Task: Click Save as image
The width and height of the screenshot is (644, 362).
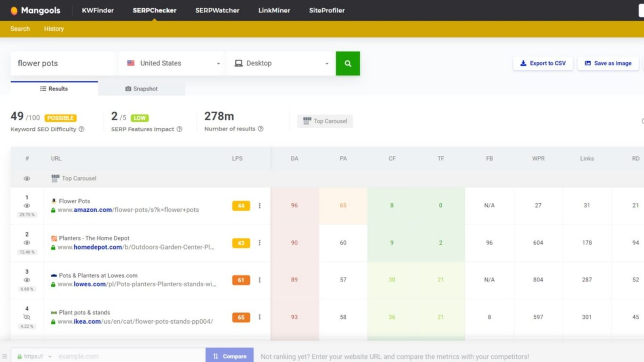Action: (x=608, y=63)
